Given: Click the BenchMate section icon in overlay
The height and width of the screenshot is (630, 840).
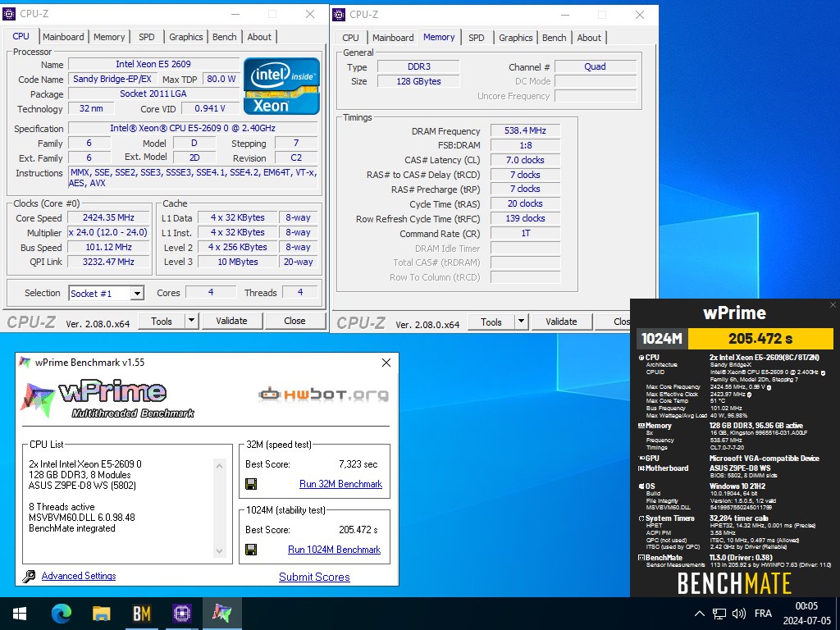Looking at the screenshot, I should [x=641, y=558].
